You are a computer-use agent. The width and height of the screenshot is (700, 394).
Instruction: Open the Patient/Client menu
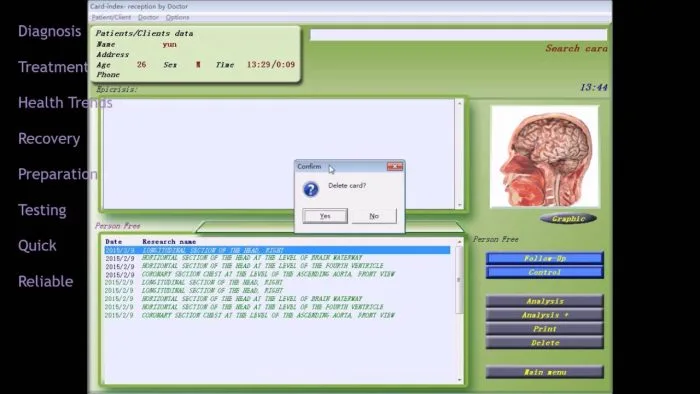111,17
